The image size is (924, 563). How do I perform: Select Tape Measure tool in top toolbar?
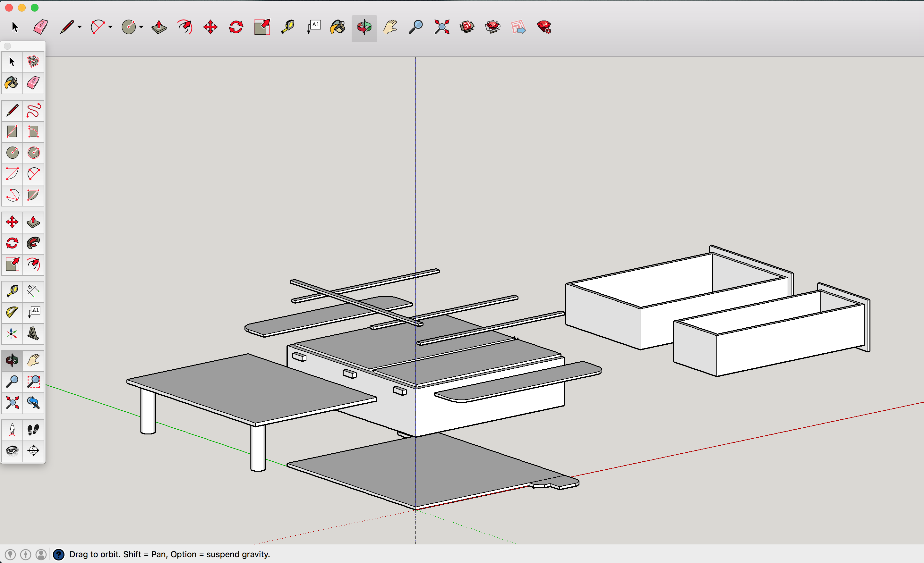point(287,27)
